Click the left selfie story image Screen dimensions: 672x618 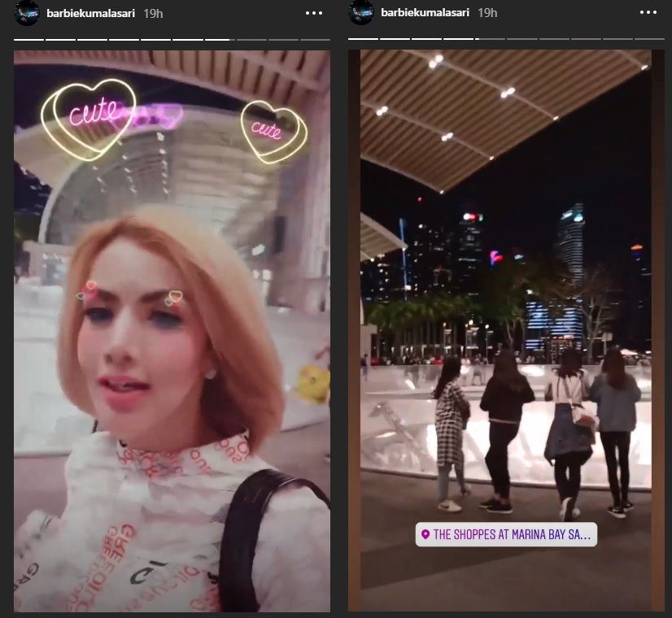(x=172, y=331)
